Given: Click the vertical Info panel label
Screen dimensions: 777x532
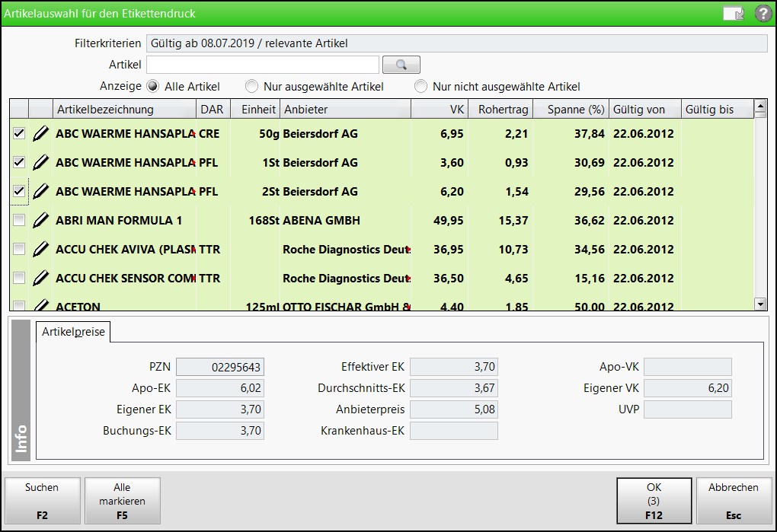Looking at the screenshot, I should (21, 390).
